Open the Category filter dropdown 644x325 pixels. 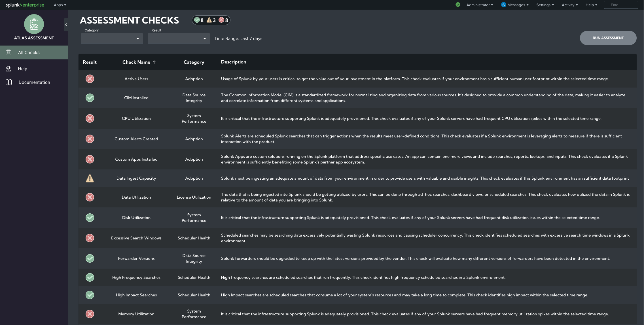click(x=112, y=38)
